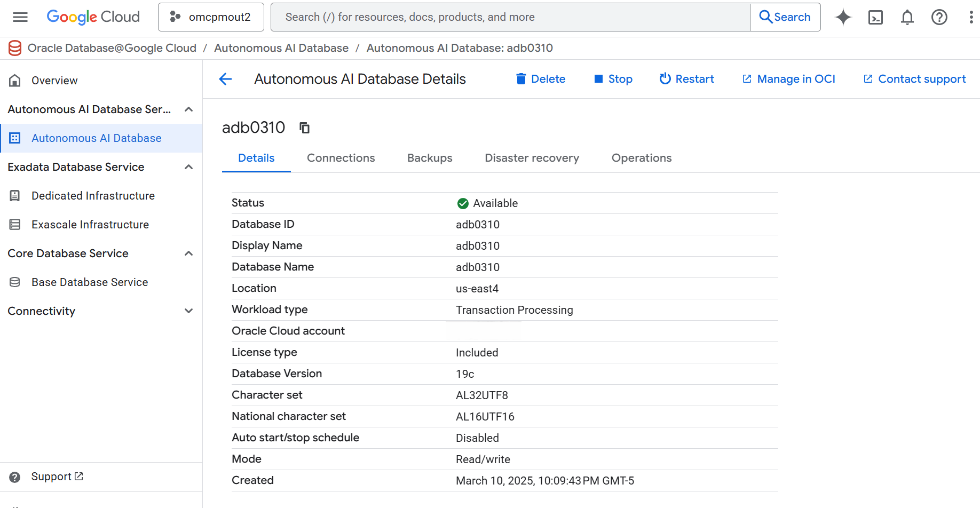Open the Gemini assistant sparkle icon

tap(843, 17)
